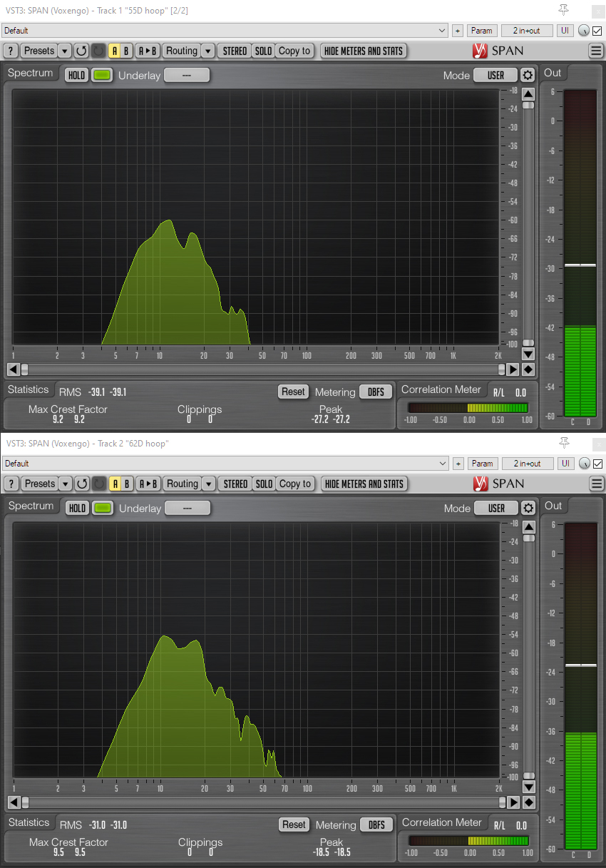Toggle the bypass checkbox of the 55D hoop plugin
This screenshot has height=868, width=606.
[597, 31]
